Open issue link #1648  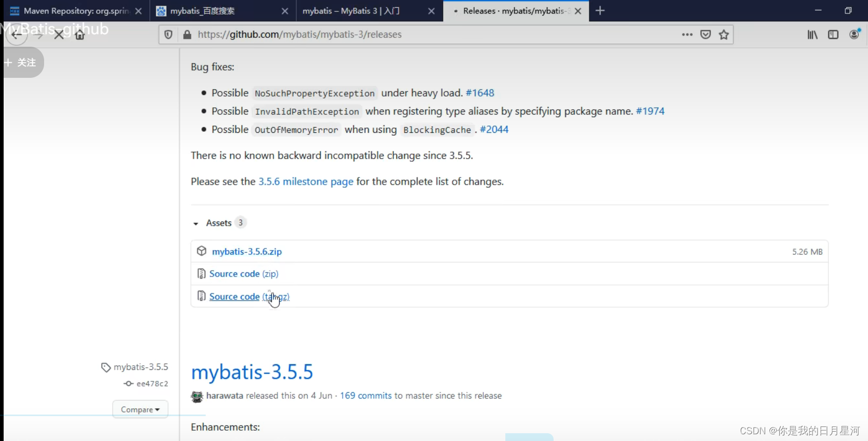tap(480, 93)
